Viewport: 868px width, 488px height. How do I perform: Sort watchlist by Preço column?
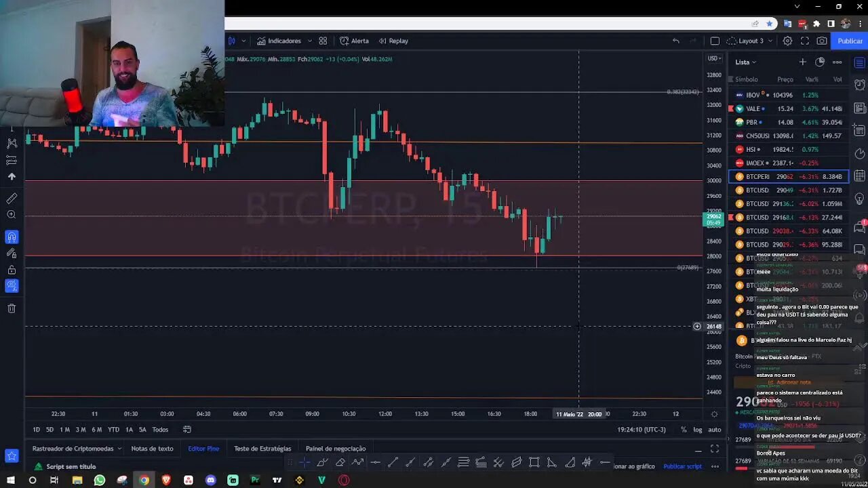pos(785,79)
